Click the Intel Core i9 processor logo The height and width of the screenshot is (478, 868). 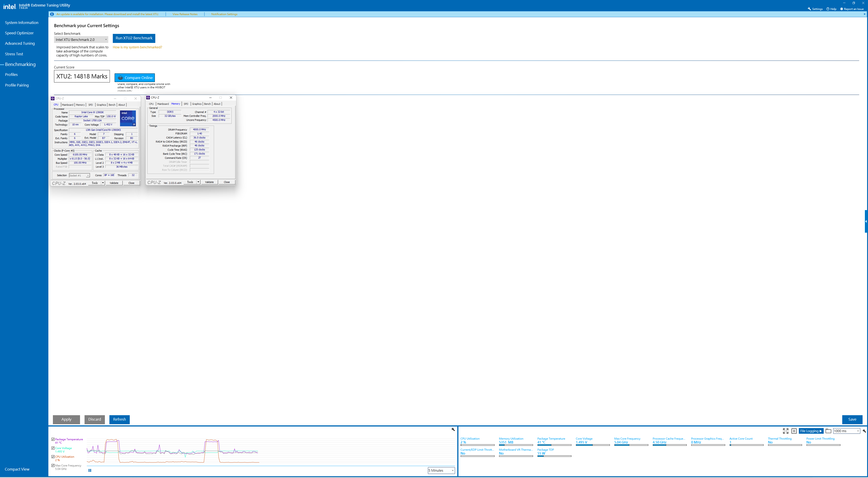pyautogui.click(x=128, y=118)
